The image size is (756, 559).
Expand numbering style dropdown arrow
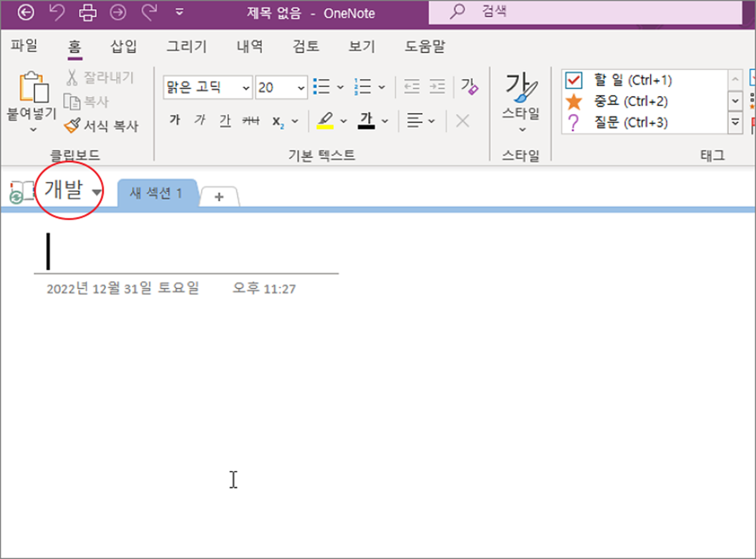pyautogui.click(x=382, y=88)
